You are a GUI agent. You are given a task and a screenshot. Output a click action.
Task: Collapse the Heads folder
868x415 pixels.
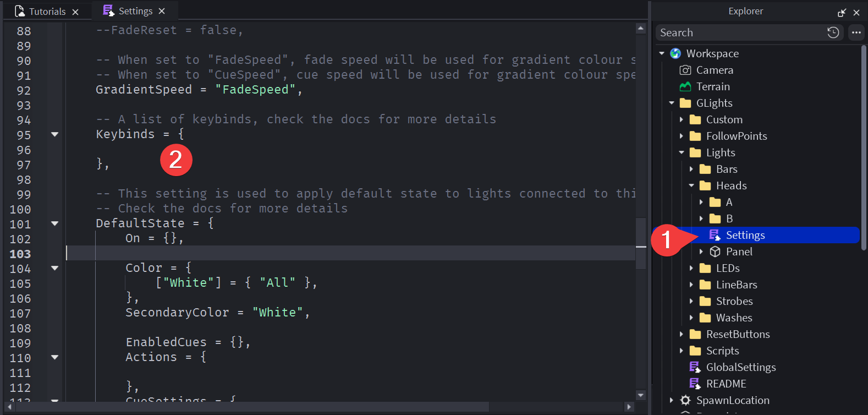[691, 185]
